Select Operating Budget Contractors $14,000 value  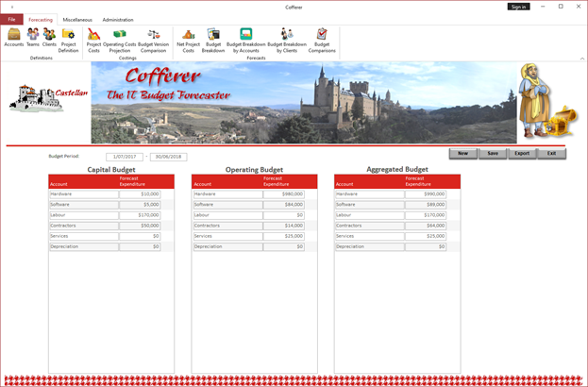pyautogui.click(x=284, y=226)
